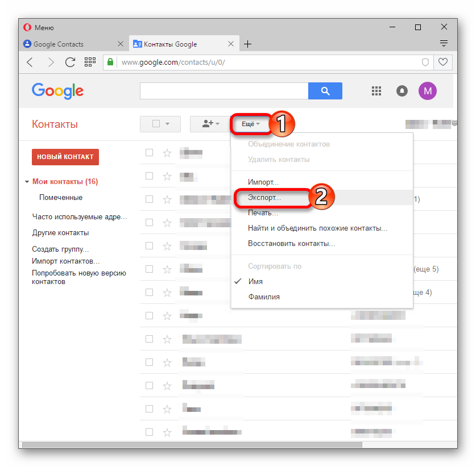476x467 pixels.
Task: Click the address bar URL
Action: (173, 62)
